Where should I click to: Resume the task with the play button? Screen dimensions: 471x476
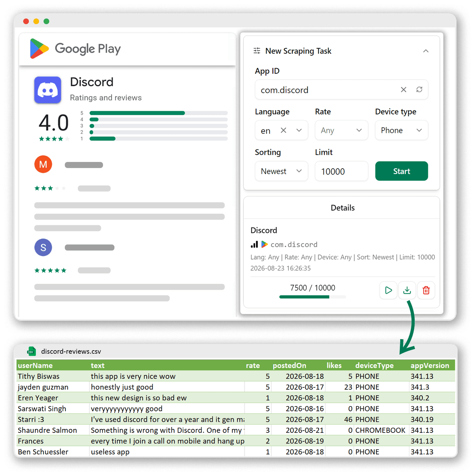pyautogui.click(x=389, y=290)
